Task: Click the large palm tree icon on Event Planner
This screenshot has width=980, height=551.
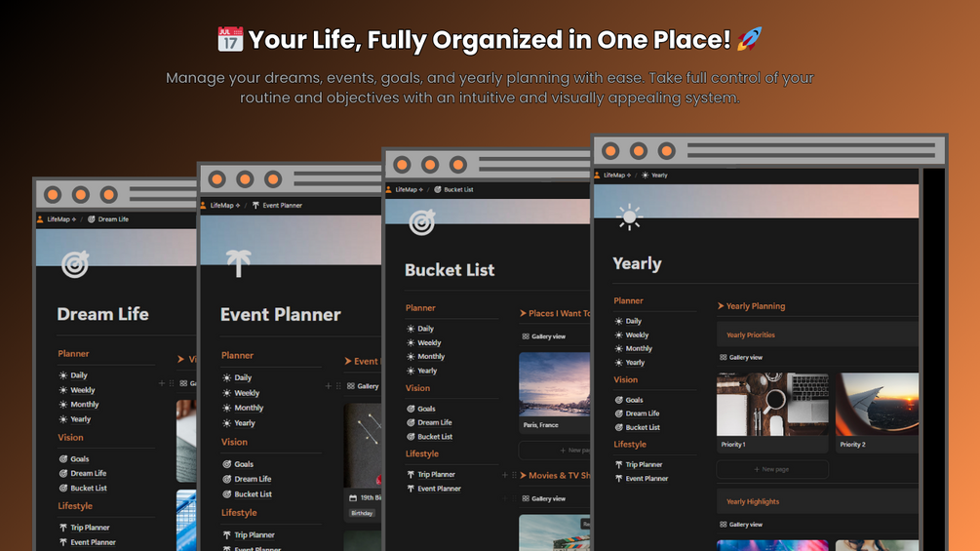Action: tap(238, 263)
